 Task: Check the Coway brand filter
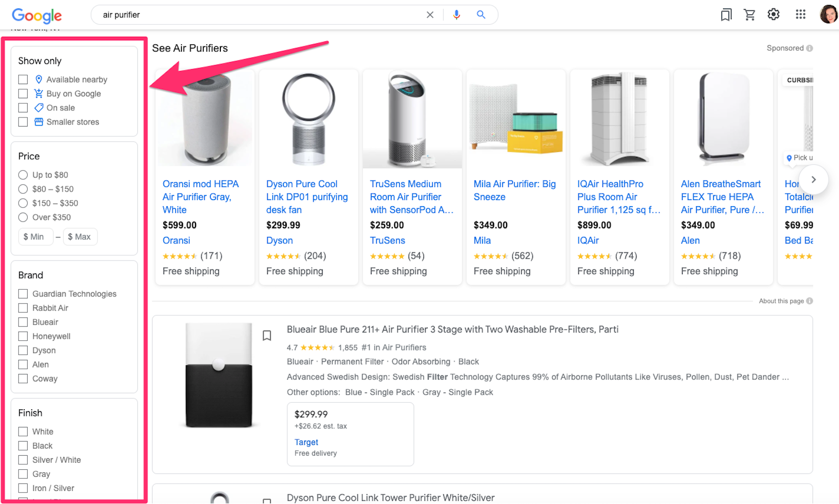(23, 379)
